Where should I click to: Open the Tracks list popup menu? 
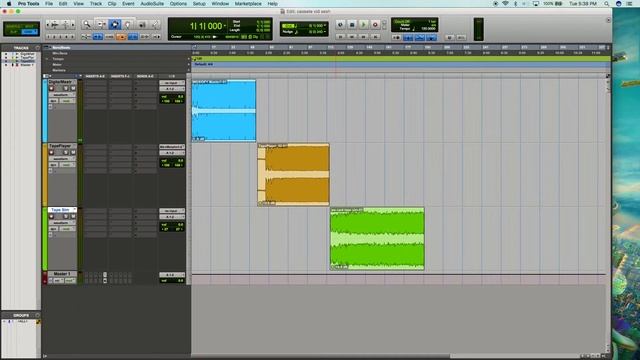pos(38,48)
